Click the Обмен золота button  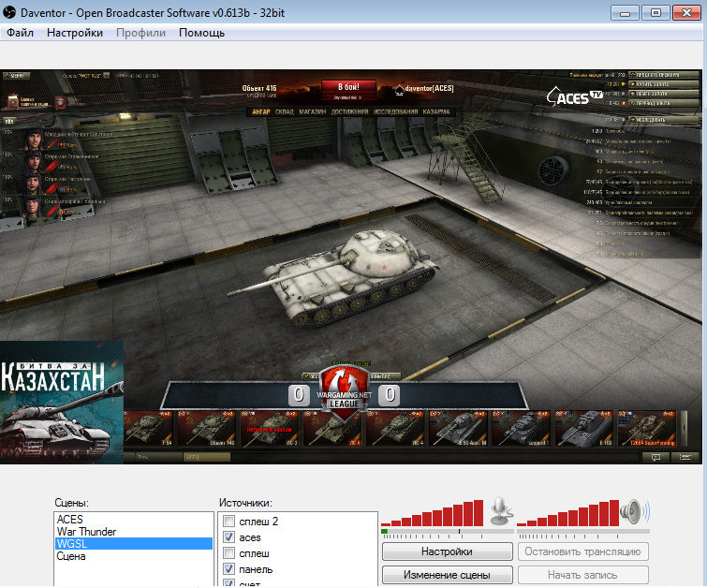pyautogui.click(x=664, y=94)
